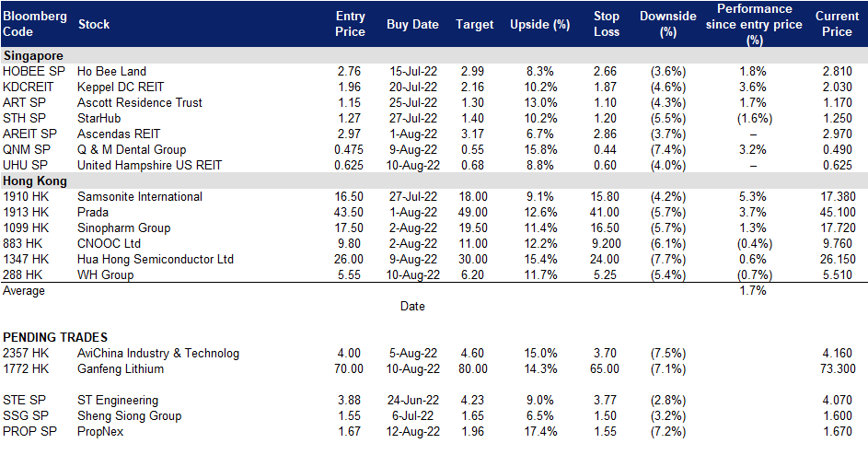Click Ascendas REIT buy date 1-Aug-22
Screen dimensions: 868x455
tap(413, 134)
